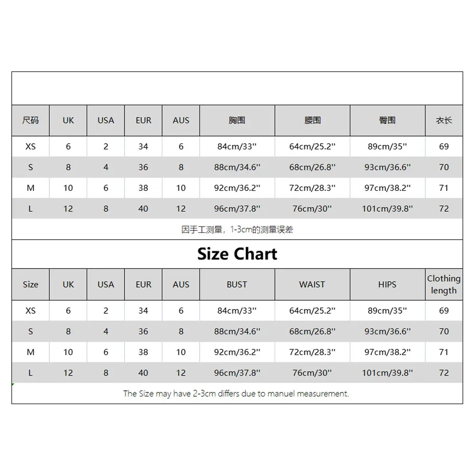Click the 衣长 header cell

pyautogui.click(x=444, y=120)
